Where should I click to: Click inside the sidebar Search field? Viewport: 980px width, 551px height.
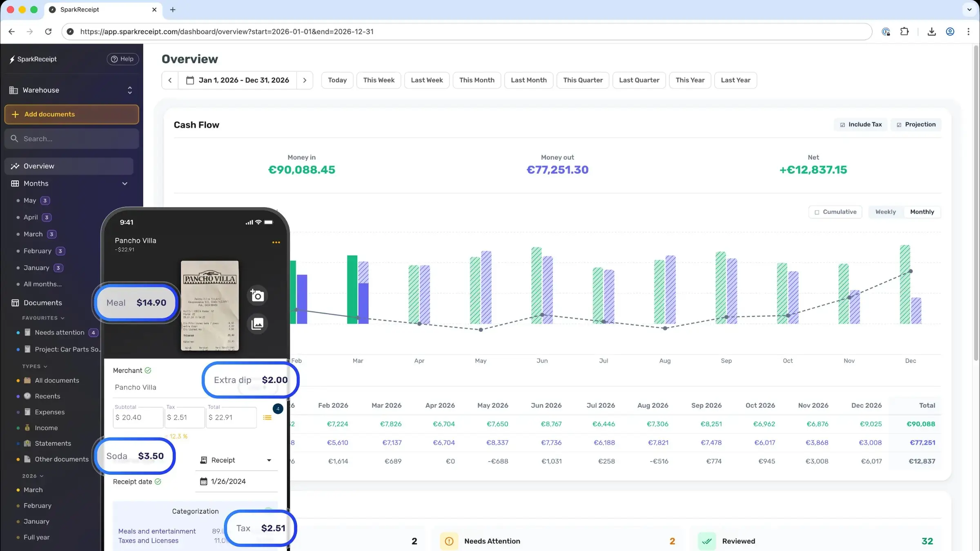(71, 138)
